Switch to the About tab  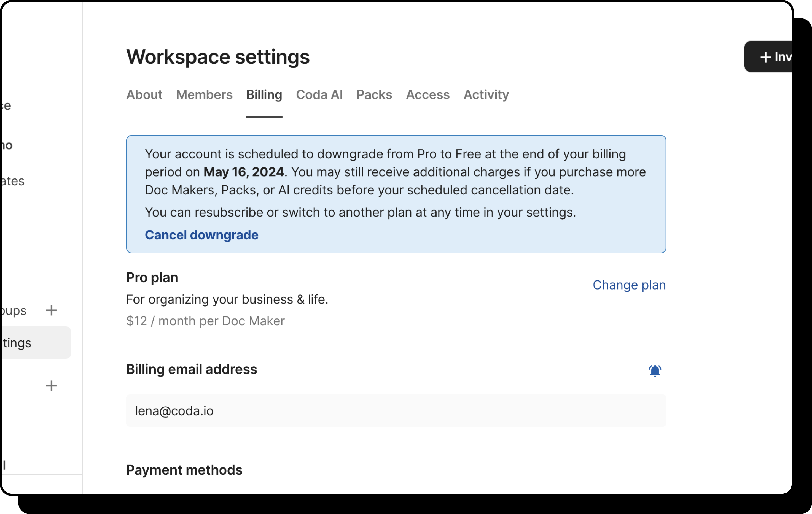[x=144, y=95]
